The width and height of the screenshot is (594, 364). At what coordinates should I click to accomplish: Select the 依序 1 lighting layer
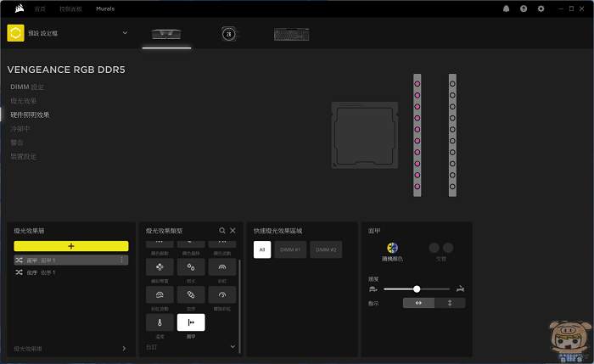[x=71, y=272]
